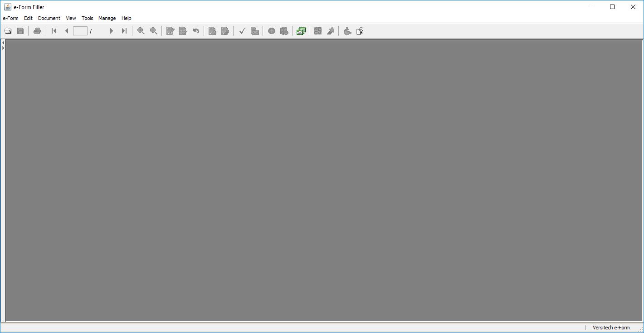Minimize the e-Form Filler window
The image size is (644, 333).
click(x=591, y=7)
